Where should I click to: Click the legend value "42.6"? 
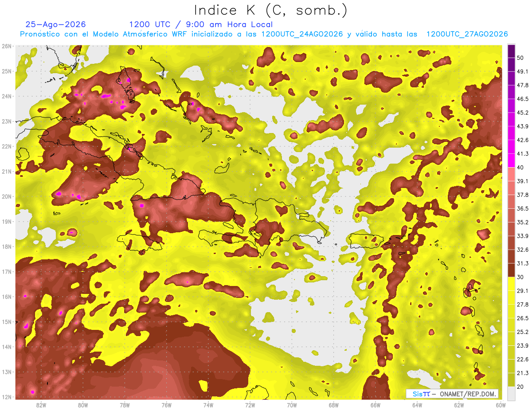(523, 140)
